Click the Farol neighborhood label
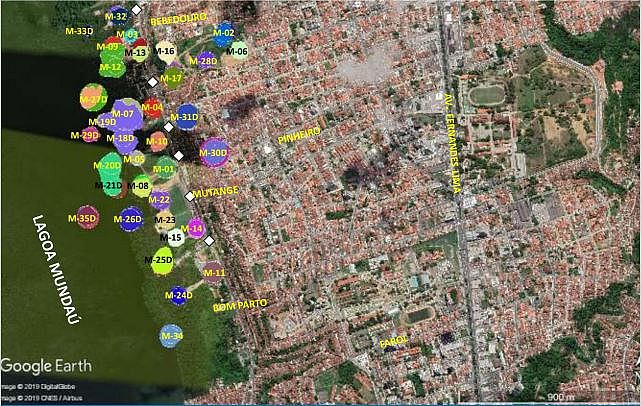This screenshot has height=406, width=641. coord(393,343)
